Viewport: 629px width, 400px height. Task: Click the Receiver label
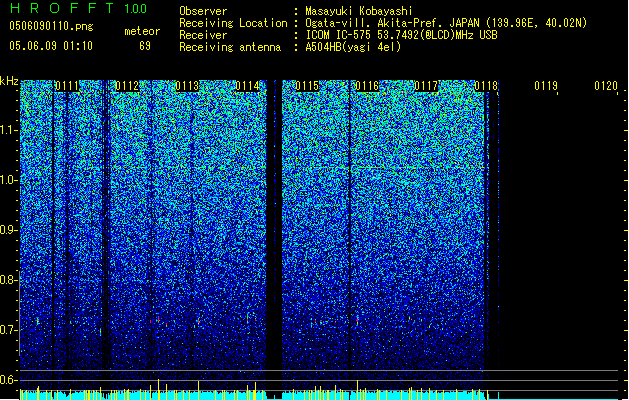(x=203, y=35)
